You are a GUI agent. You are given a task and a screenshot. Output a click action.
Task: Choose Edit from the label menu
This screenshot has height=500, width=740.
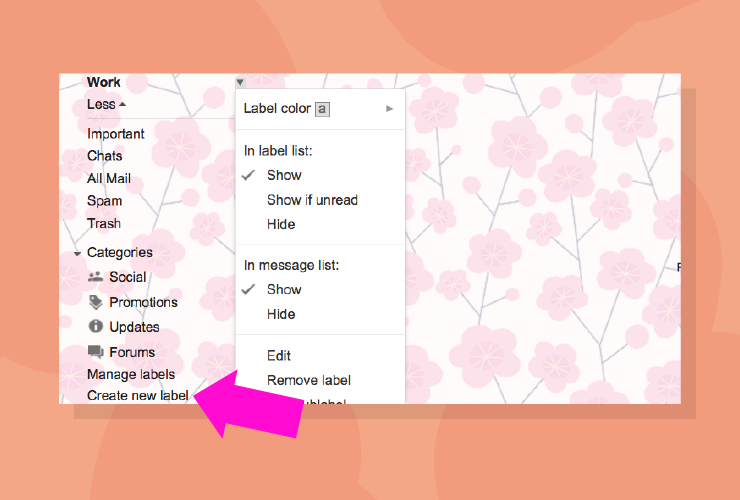coord(320,356)
